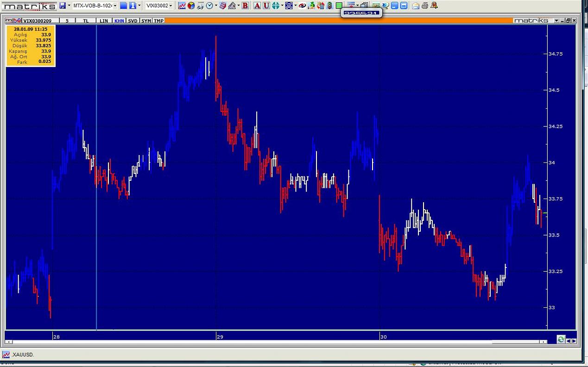Viewport: 588px width, 367px height.
Task: Open the envelope messages icon
Action: [x=416, y=6]
